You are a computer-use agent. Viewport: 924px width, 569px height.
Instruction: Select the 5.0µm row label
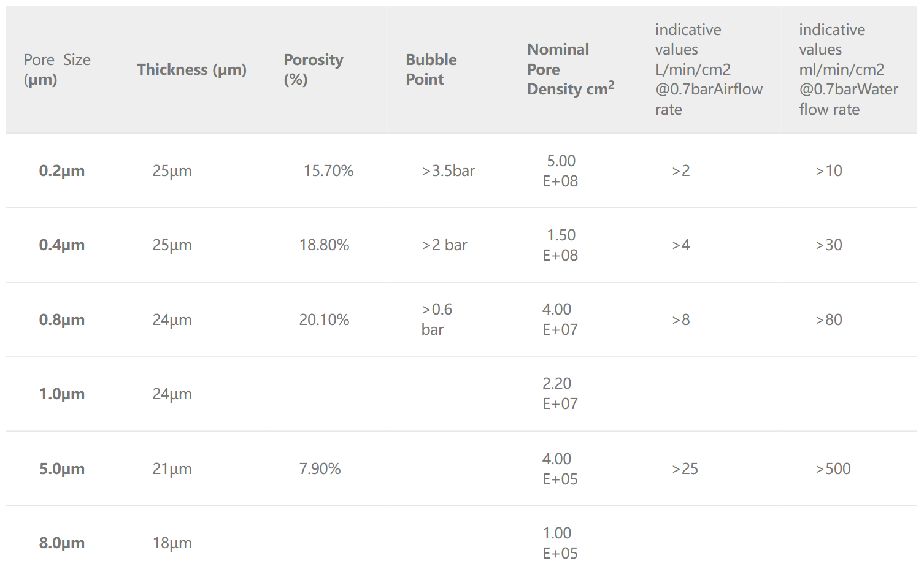[62, 468]
